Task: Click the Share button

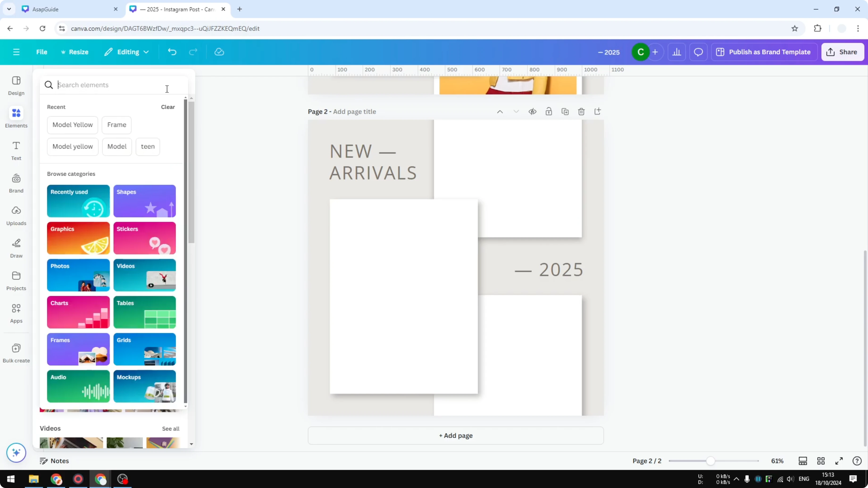Action: [842, 52]
